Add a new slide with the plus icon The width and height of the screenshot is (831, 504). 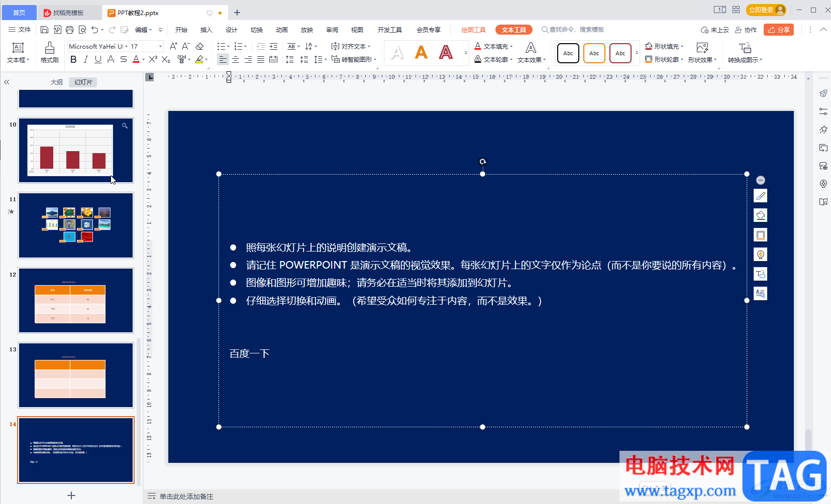(71, 495)
